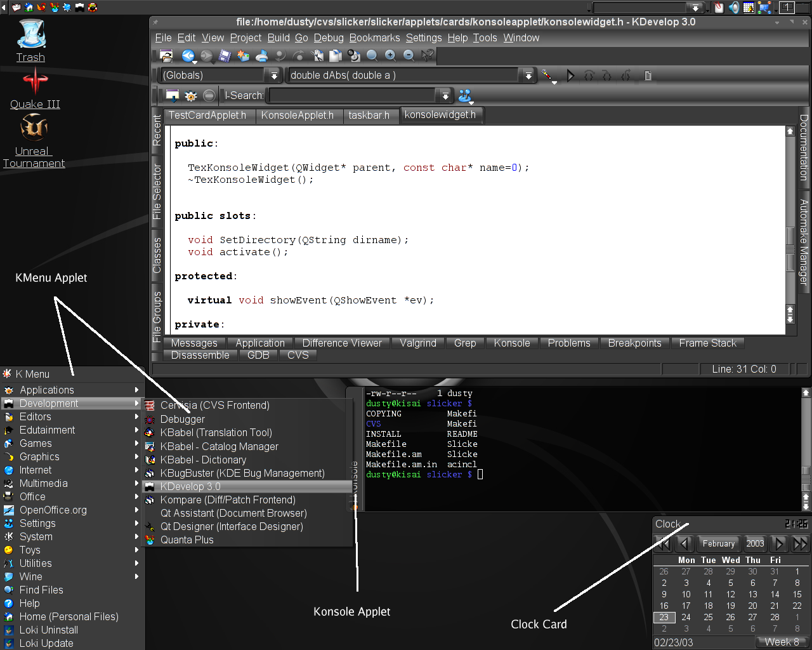Go to next month in Clock calendar
Image resolution: width=812 pixels, height=650 pixels.
tap(780, 543)
